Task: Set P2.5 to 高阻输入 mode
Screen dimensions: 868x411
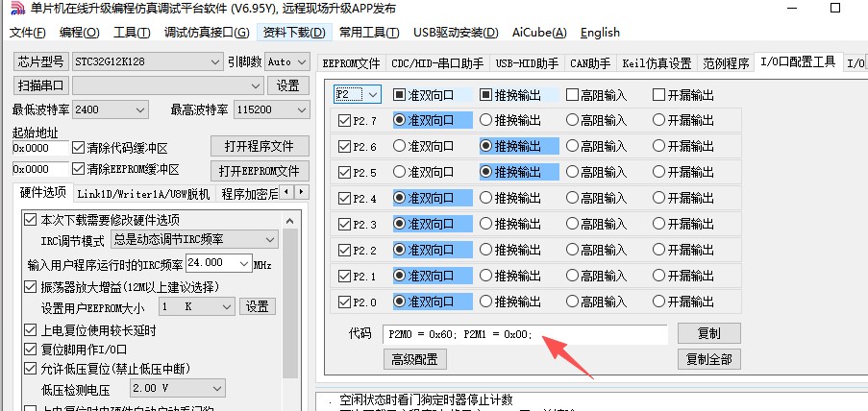Action: click(x=572, y=172)
